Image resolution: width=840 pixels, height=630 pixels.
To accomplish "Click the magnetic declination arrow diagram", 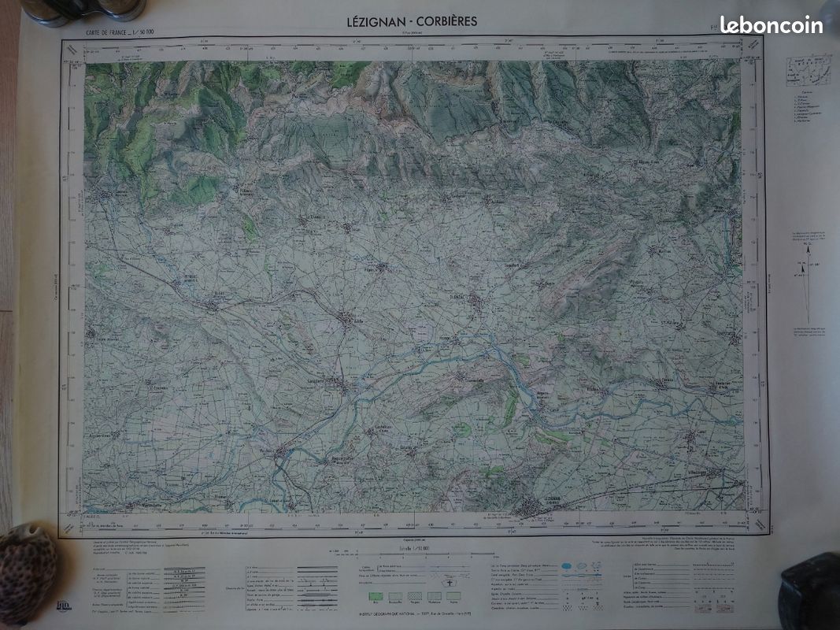I will (807, 283).
